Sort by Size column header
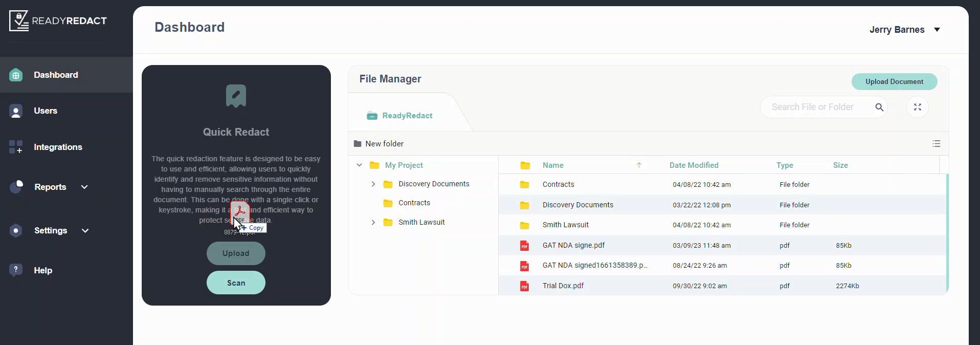The width and height of the screenshot is (980, 345). click(x=840, y=165)
